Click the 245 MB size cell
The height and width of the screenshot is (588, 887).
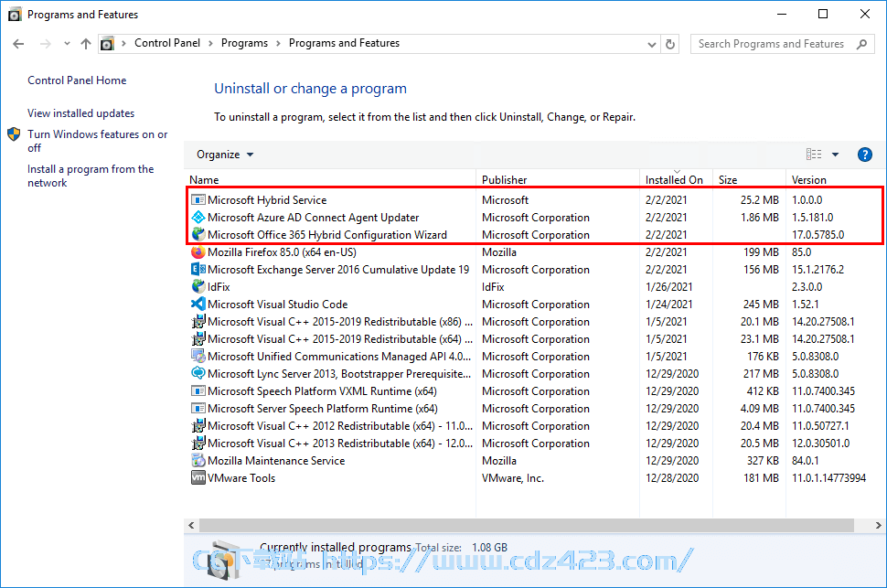click(761, 304)
